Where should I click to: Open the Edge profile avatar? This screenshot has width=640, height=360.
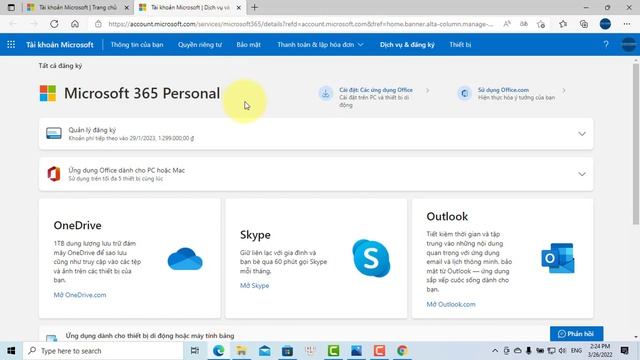point(605,24)
